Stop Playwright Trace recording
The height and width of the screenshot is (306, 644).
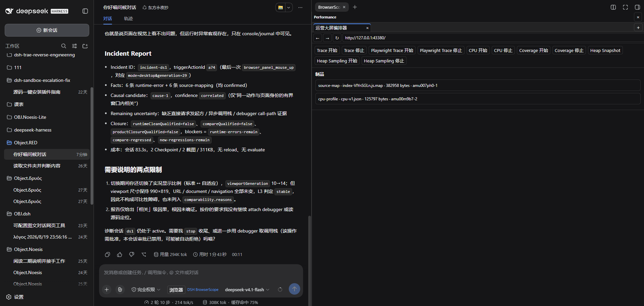click(x=441, y=50)
